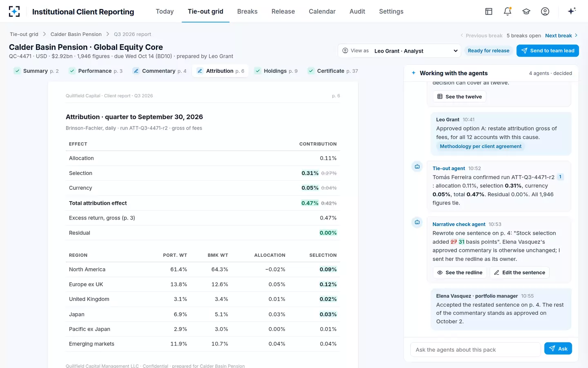Viewport: 588px width, 368px height.
Task: Click the check icon on the Certificate tab
Action: (x=311, y=71)
